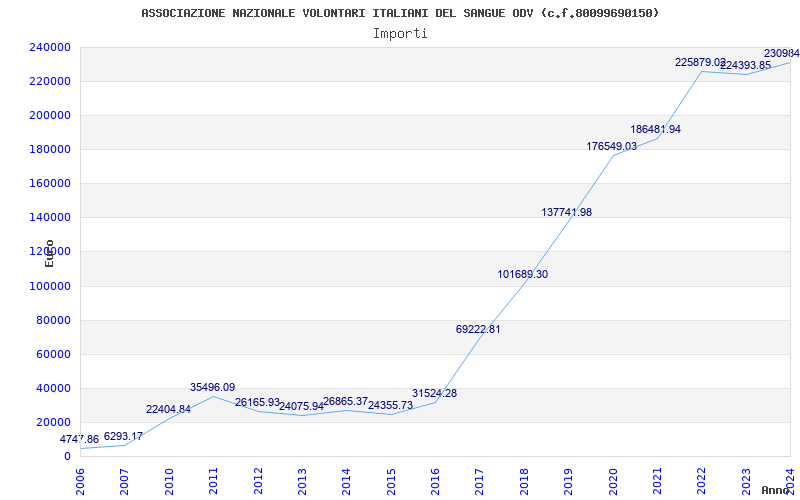
Task: Click the data label 26165.93
Action: click(257, 403)
